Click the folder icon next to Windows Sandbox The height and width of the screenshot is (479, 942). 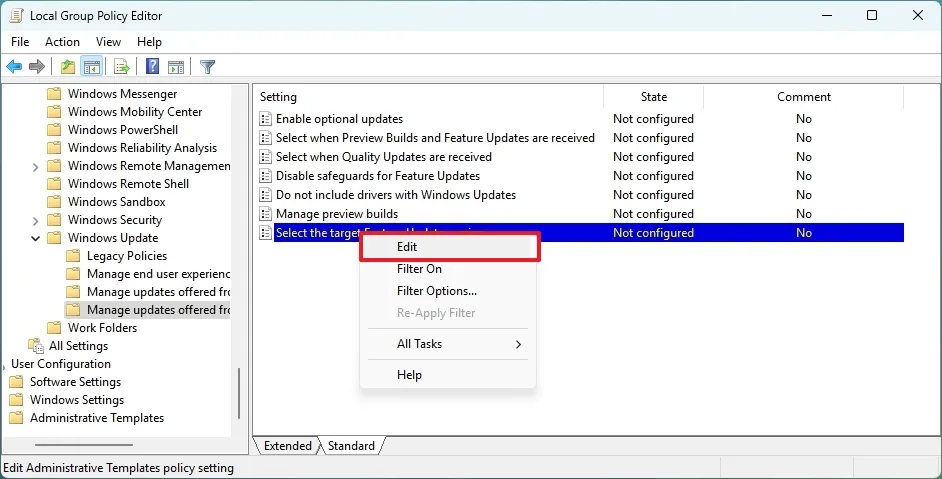(54, 202)
